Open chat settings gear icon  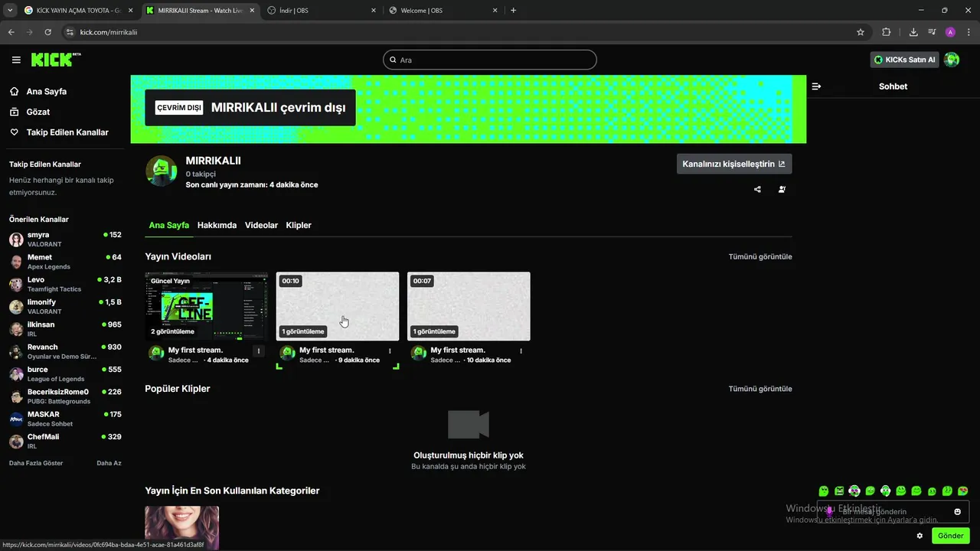920,536
